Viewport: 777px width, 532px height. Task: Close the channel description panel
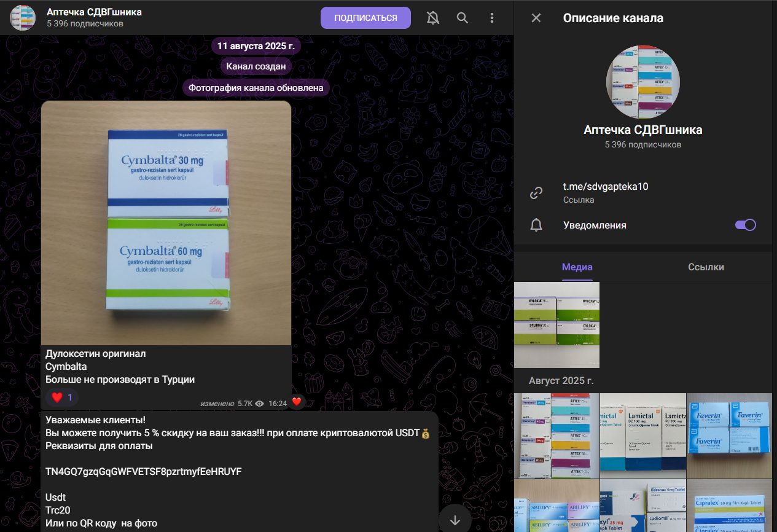click(x=536, y=18)
